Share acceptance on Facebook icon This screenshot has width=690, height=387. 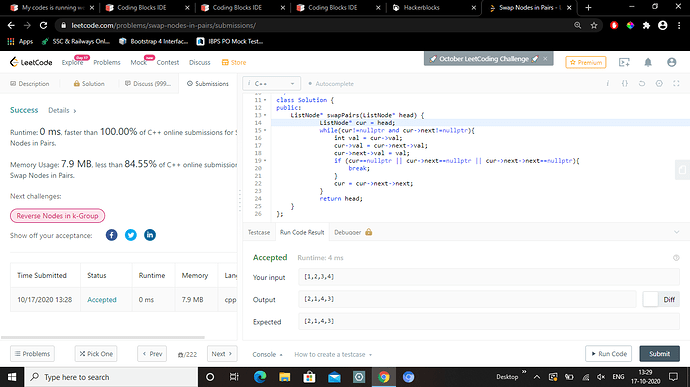[112, 235]
